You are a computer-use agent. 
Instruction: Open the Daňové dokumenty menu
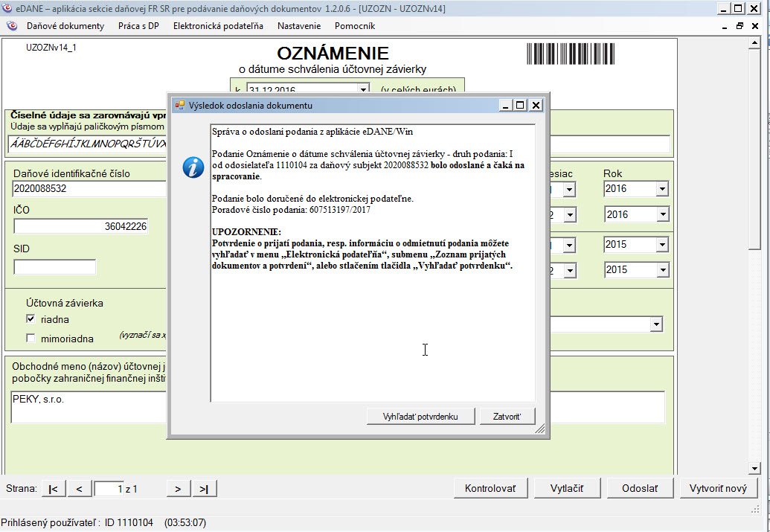[x=65, y=26]
